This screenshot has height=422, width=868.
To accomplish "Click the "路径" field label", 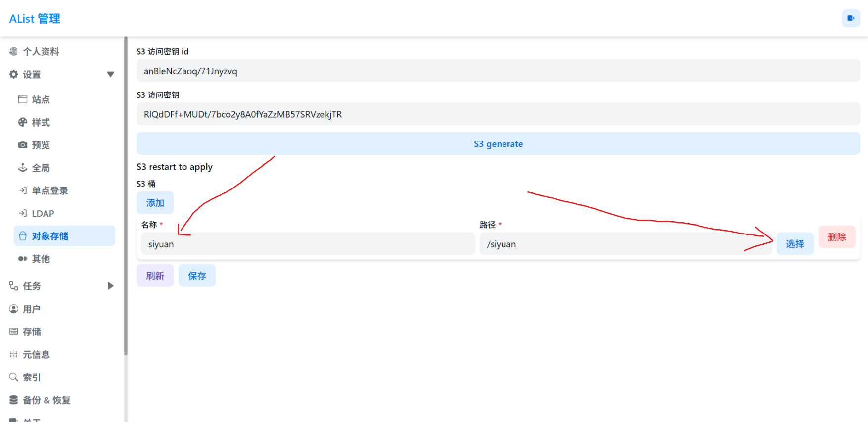I will point(488,225).
